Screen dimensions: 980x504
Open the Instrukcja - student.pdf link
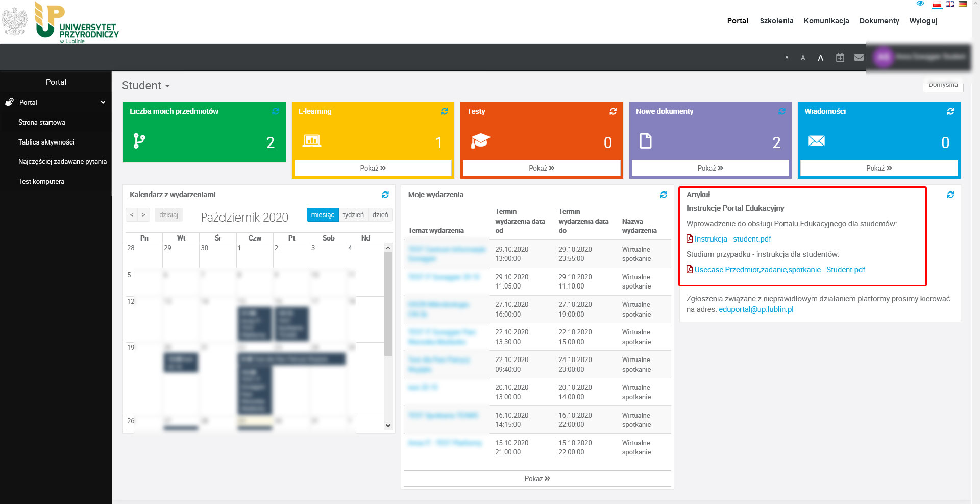(732, 239)
